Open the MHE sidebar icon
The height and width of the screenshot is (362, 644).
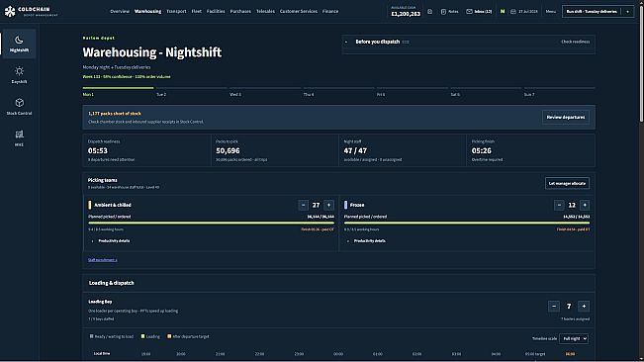pos(19,134)
